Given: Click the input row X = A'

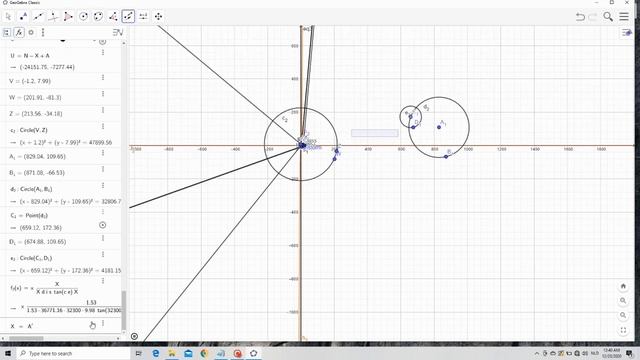Looking at the screenshot, I should (x=60, y=326).
